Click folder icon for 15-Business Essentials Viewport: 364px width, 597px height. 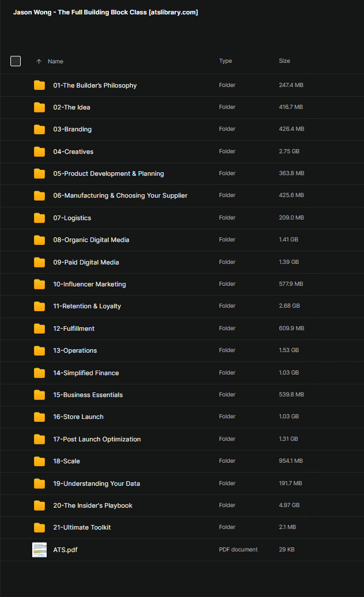click(40, 395)
